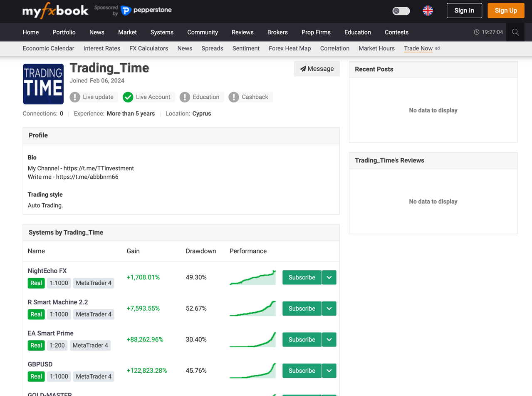Click the 1:200 leverage tag

coord(57,345)
